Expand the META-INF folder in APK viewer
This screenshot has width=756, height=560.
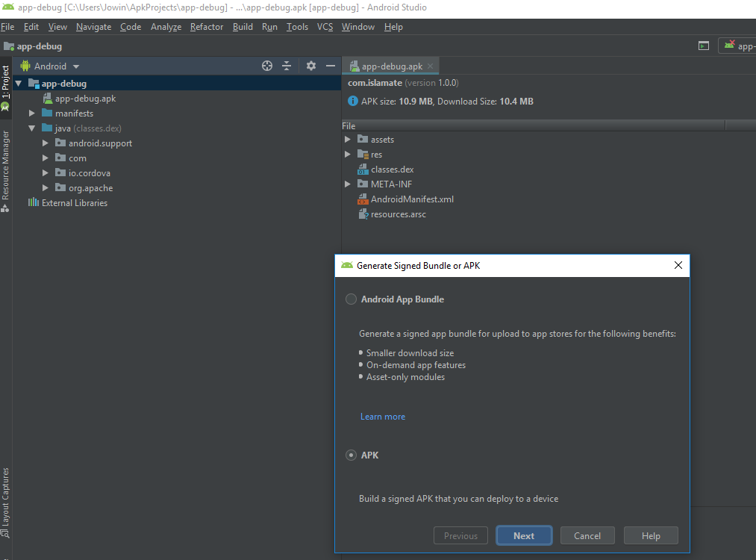click(x=348, y=184)
